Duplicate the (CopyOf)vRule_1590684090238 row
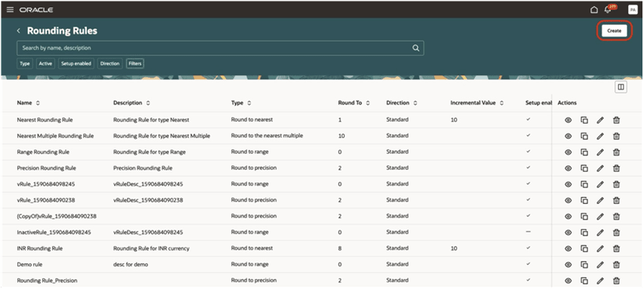The image size is (644, 289). (x=584, y=217)
